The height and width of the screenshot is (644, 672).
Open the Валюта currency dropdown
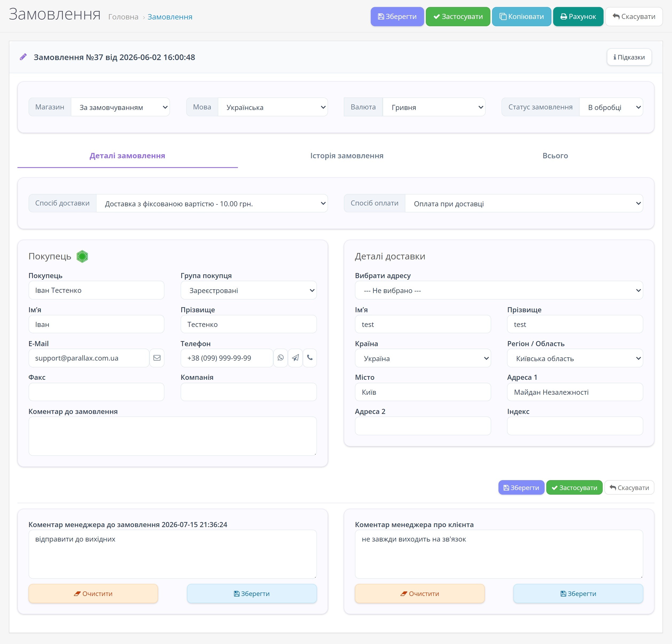(434, 107)
